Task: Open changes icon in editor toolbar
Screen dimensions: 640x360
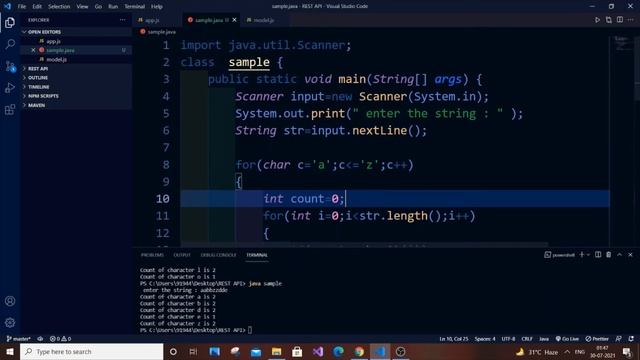Action: pos(609,20)
